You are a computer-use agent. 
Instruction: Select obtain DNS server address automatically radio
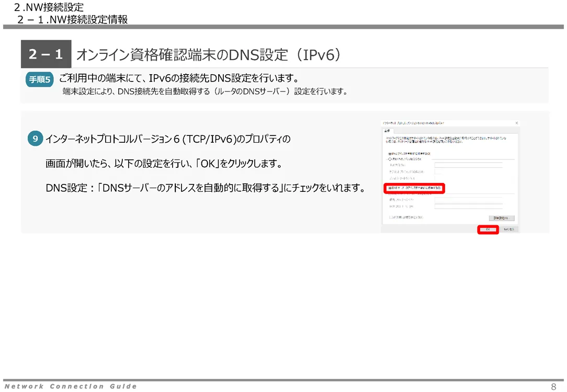[x=389, y=188]
